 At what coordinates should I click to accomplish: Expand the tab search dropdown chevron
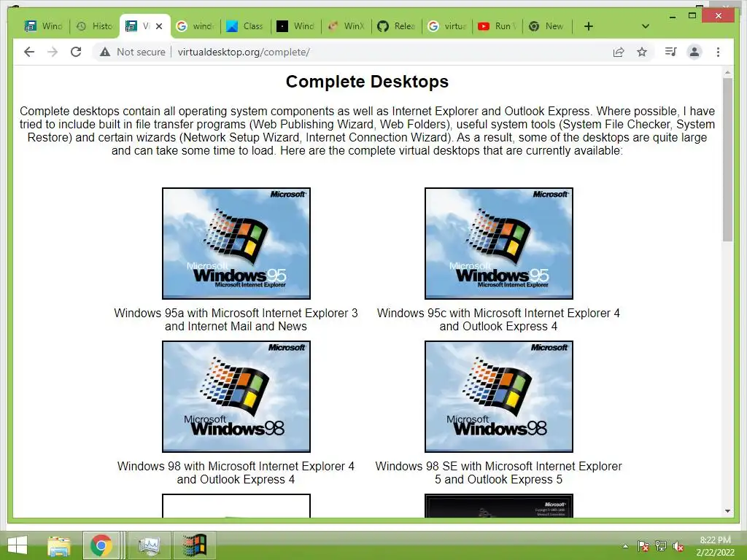[x=645, y=26]
